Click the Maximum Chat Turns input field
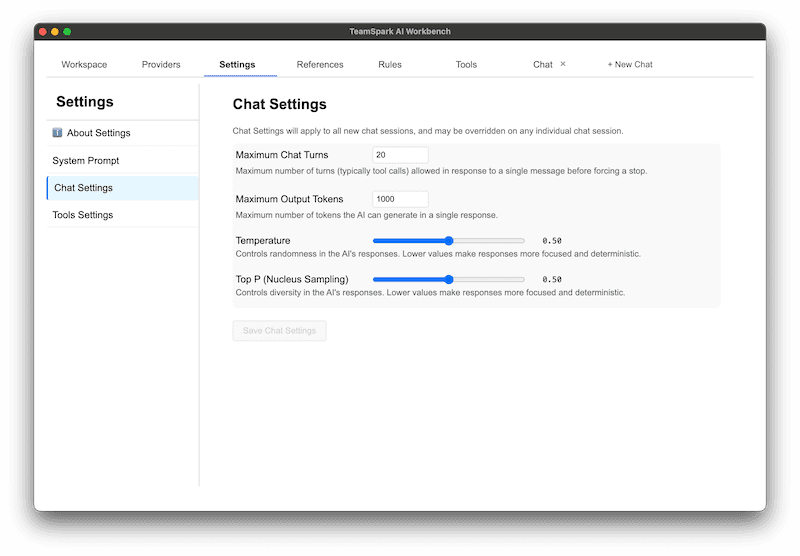 tap(401, 155)
